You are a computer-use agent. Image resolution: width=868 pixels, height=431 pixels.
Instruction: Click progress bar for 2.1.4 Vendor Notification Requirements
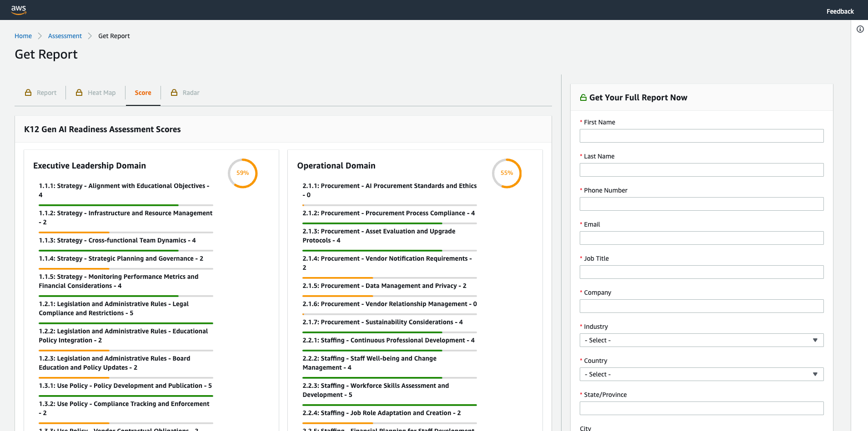point(390,278)
